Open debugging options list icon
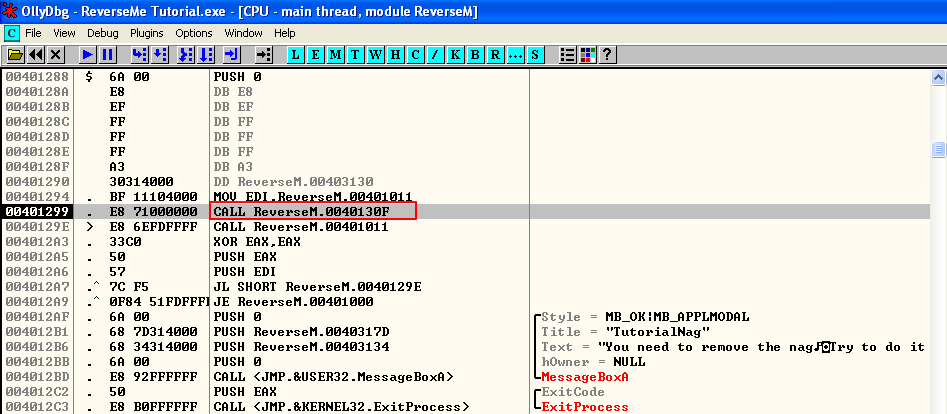 click(x=567, y=55)
